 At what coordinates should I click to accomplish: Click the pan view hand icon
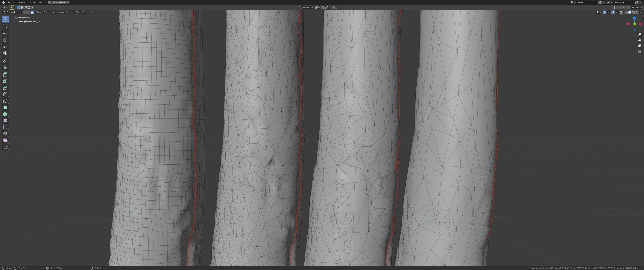click(x=640, y=40)
